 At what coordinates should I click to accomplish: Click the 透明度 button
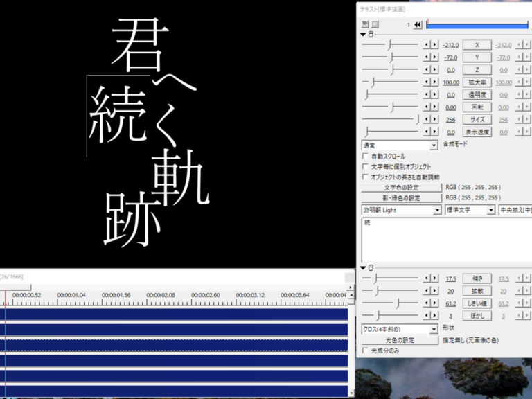point(477,95)
